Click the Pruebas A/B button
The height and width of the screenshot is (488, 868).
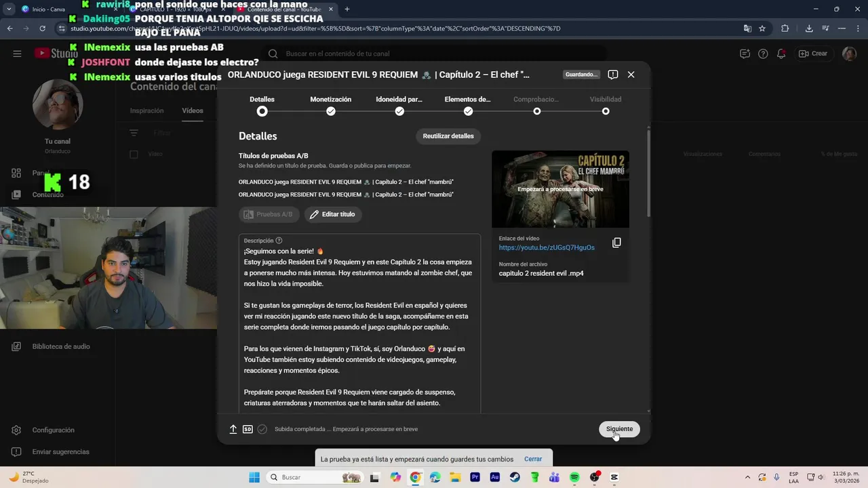269,214
